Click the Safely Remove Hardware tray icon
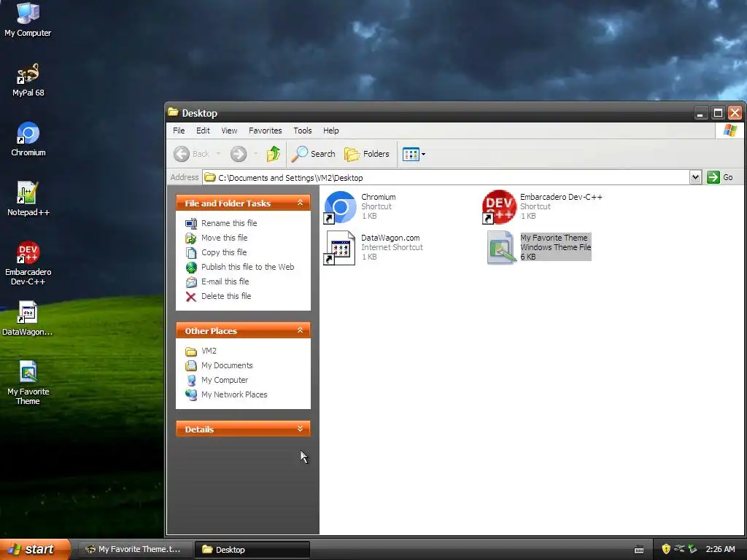The width and height of the screenshot is (747, 560). 692,549
